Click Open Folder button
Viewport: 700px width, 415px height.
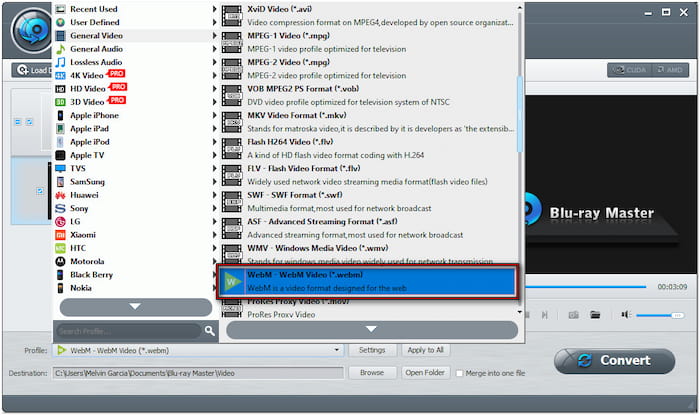point(425,373)
